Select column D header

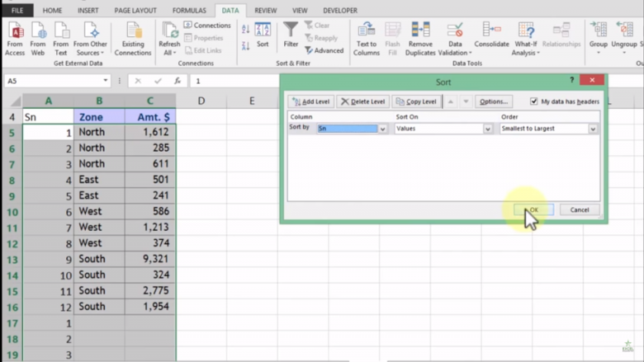click(x=201, y=101)
